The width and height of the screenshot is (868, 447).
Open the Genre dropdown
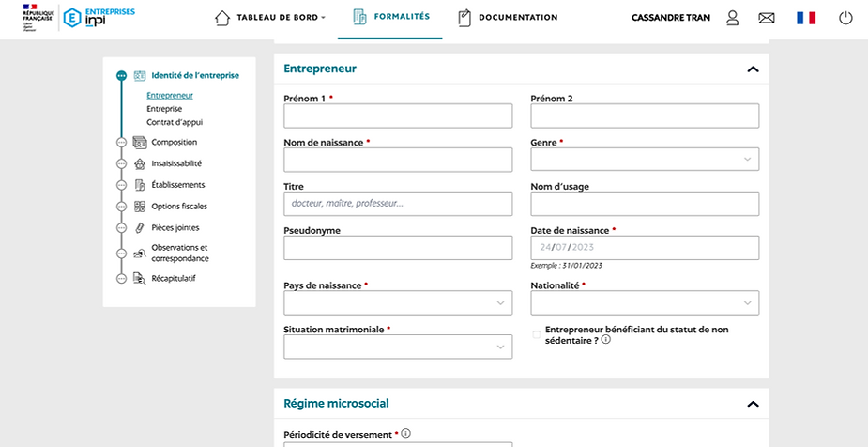coord(645,160)
